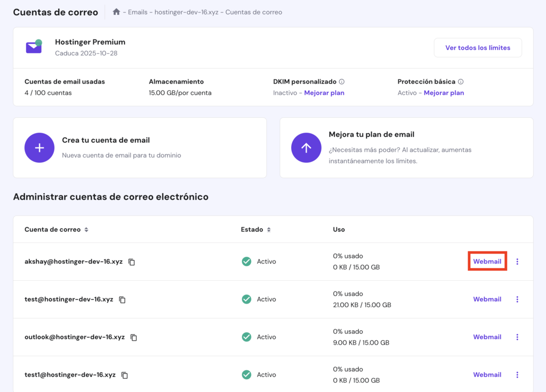Click the Protección básica info icon
The width and height of the screenshot is (546, 392).
click(462, 81)
